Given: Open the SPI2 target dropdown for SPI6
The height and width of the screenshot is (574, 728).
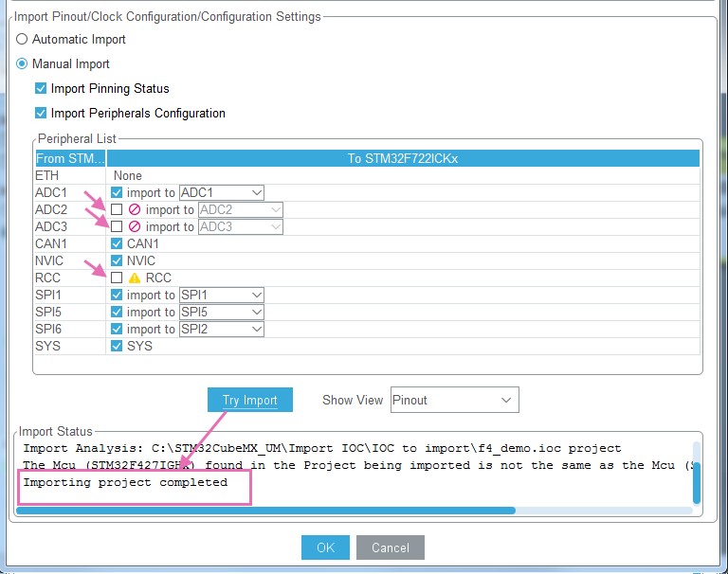Looking at the screenshot, I should [222, 329].
